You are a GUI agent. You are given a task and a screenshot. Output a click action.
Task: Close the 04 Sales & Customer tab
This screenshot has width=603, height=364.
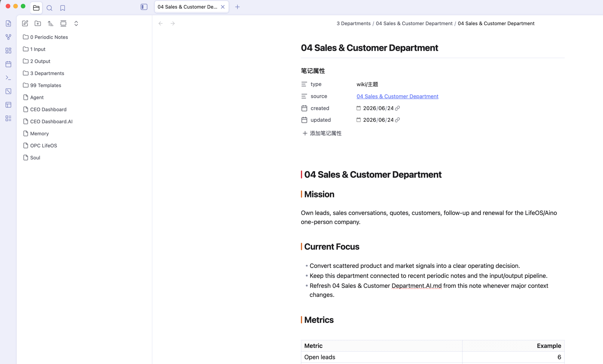[x=223, y=7]
